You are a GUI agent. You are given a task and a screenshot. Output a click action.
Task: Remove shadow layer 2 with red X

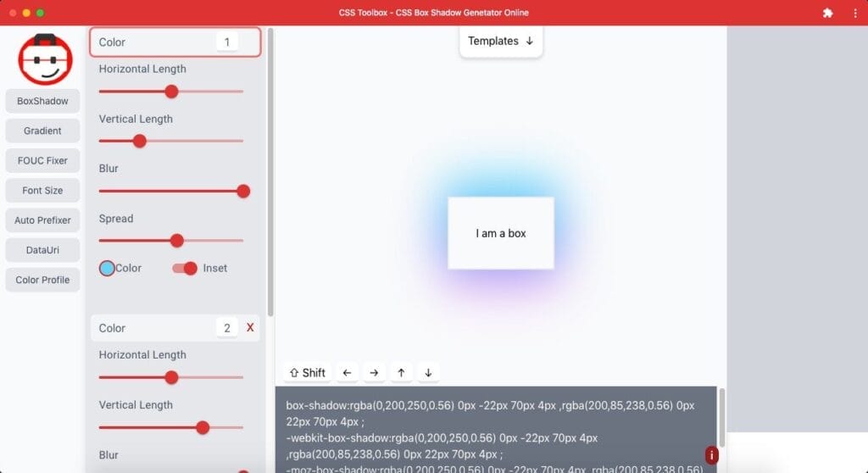pos(250,328)
